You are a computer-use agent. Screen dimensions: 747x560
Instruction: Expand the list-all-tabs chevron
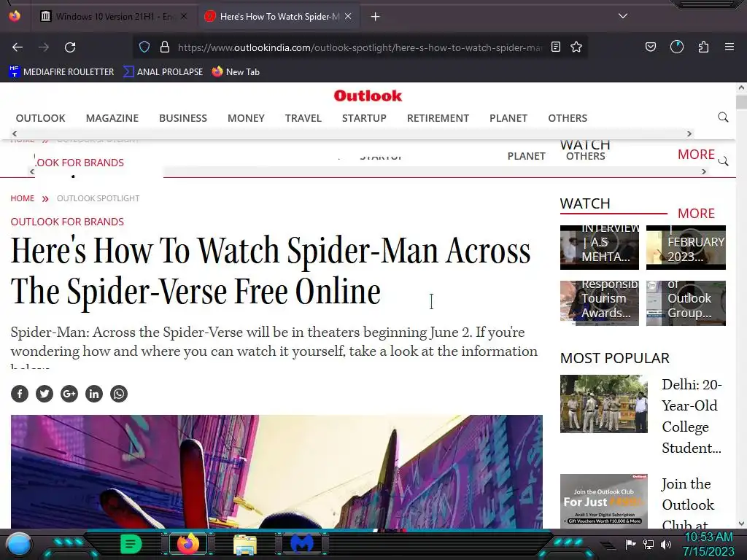point(623,16)
